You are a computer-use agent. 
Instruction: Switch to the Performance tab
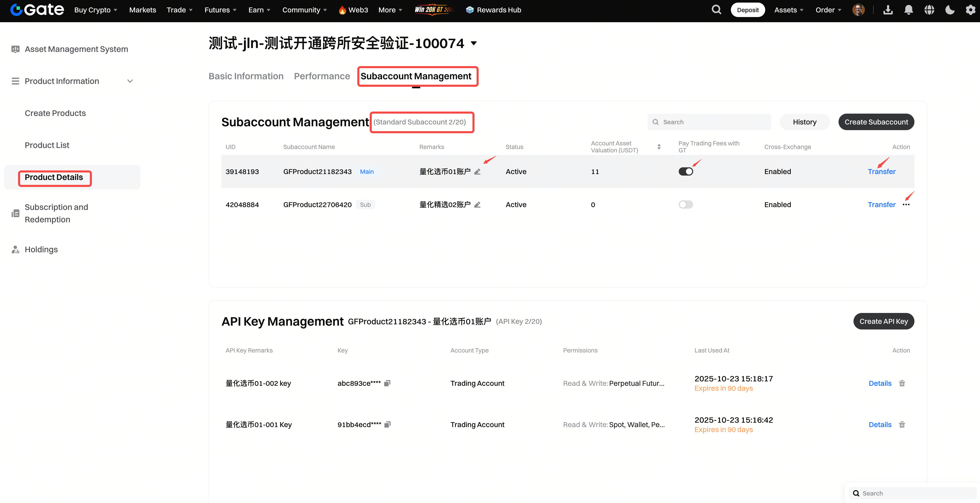tap(321, 76)
